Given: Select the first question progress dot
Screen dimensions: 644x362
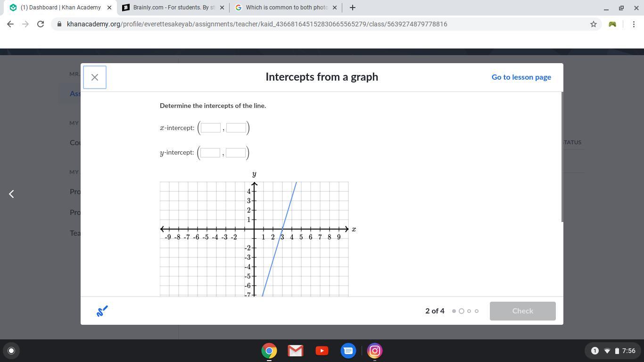Looking at the screenshot, I should (454, 311).
